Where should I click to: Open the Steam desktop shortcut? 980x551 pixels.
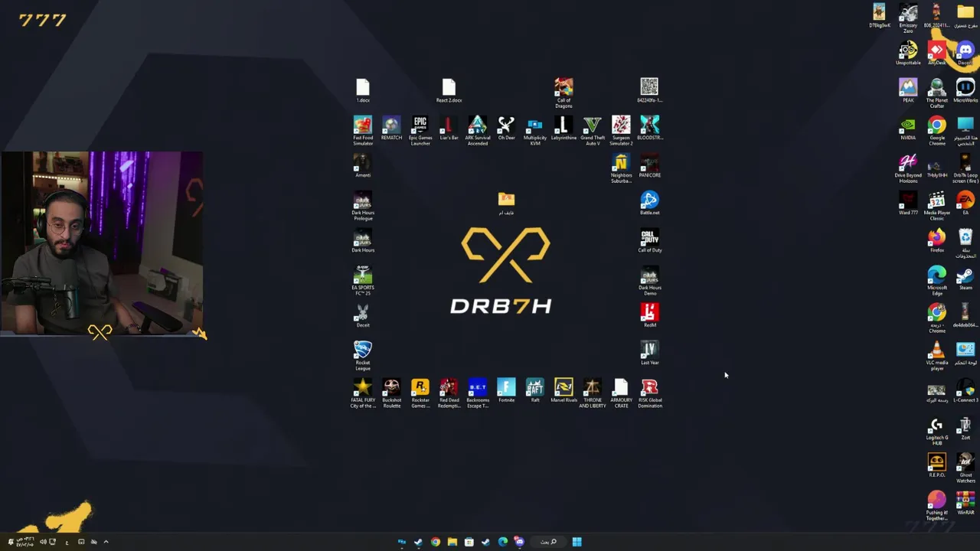pos(965,278)
